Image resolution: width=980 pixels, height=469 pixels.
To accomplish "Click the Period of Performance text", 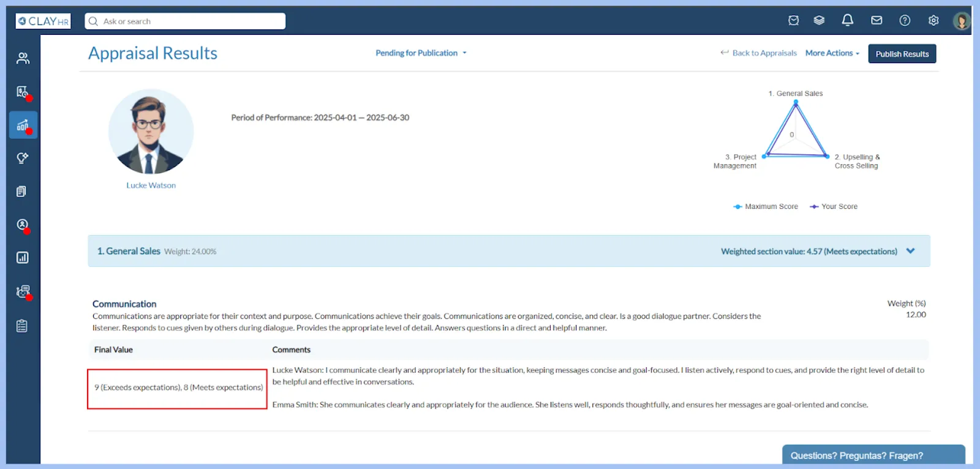I will (320, 118).
